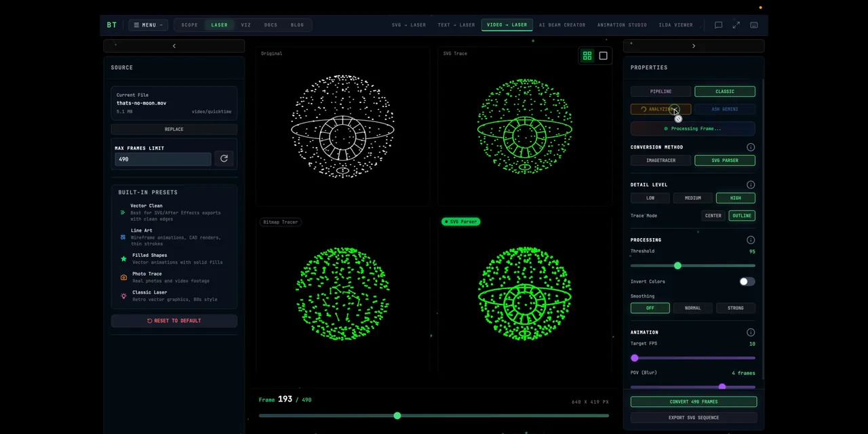Switch to the Animation Studio tab
Viewport: 868px width, 434px height.
(x=622, y=25)
